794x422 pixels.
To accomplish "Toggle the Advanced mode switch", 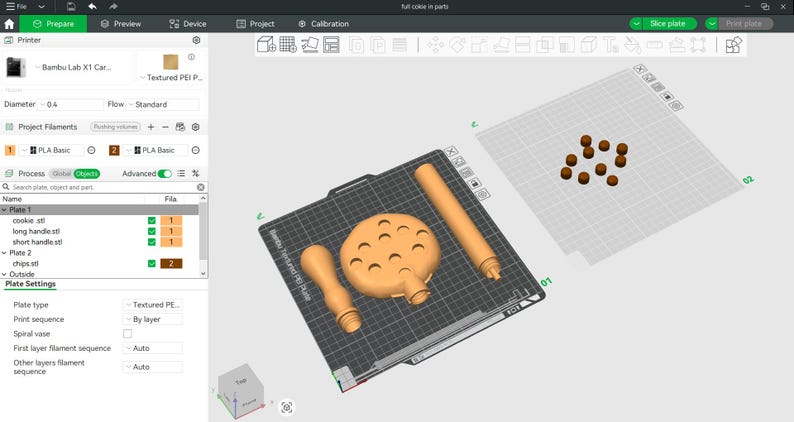I will [x=165, y=174].
